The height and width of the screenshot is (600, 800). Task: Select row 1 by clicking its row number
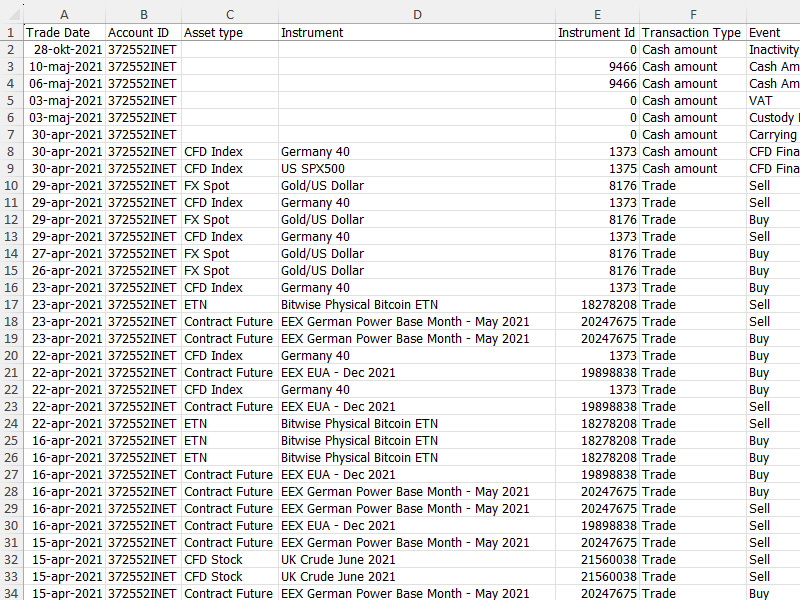point(10,32)
